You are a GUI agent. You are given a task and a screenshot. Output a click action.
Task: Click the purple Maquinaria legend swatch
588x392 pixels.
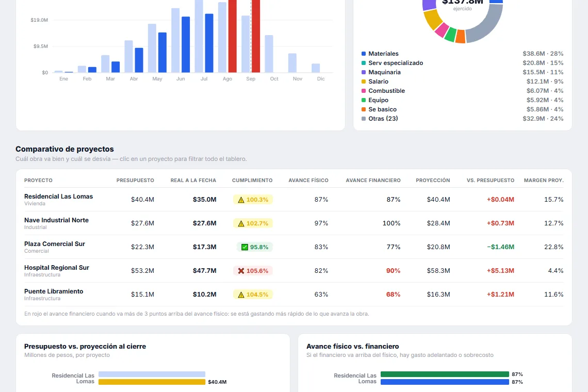(364, 72)
